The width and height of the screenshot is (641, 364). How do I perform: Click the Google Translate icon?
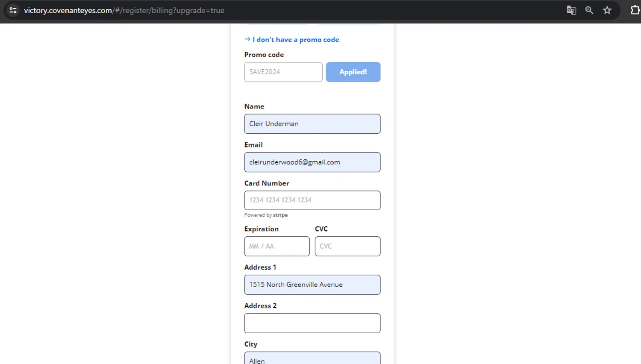571,10
